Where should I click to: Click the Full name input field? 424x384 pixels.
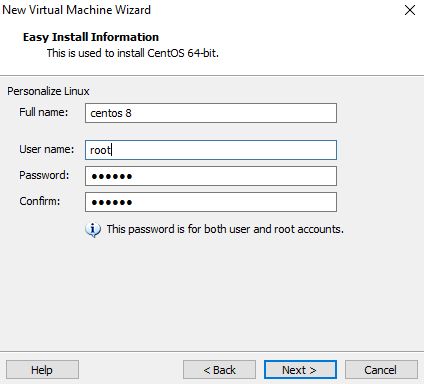pos(211,113)
